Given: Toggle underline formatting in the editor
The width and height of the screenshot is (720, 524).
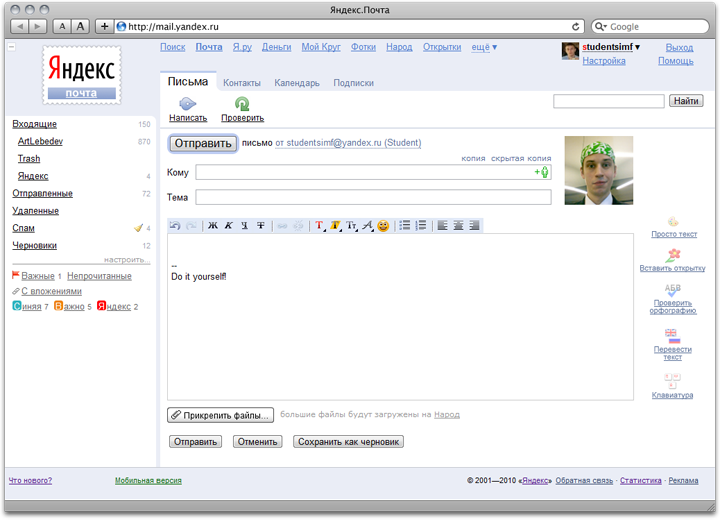Looking at the screenshot, I should click(244, 226).
